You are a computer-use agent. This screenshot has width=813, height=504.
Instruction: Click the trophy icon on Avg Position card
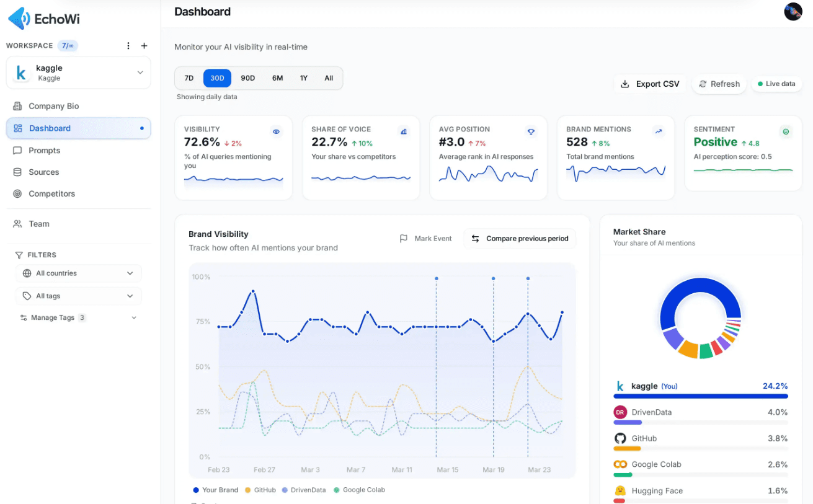[x=531, y=131]
